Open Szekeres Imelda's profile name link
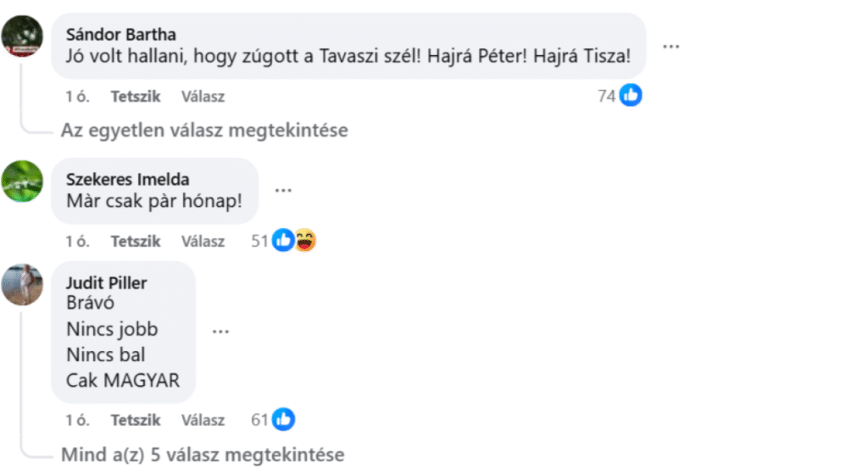 click(x=127, y=179)
